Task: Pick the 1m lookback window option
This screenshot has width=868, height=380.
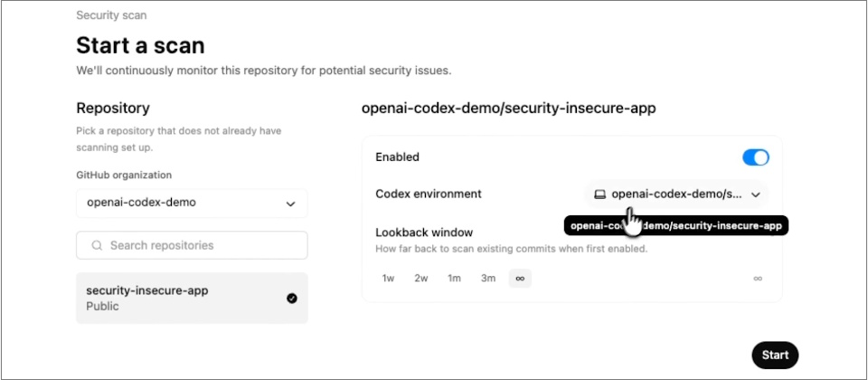Action: click(x=454, y=279)
